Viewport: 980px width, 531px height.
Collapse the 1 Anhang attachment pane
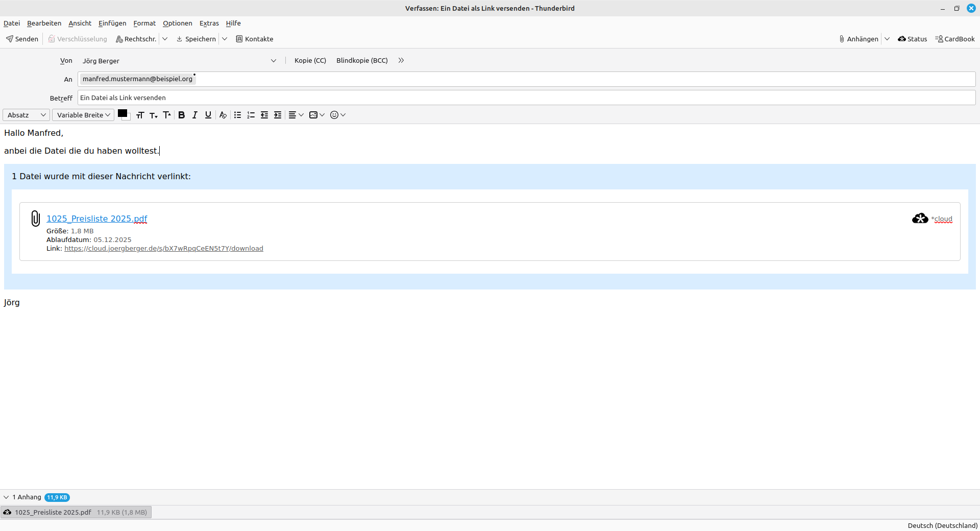pyautogui.click(x=6, y=497)
